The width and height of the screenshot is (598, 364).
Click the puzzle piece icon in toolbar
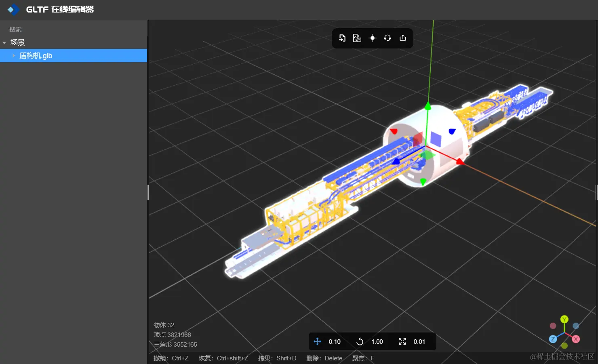tap(357, 38)
